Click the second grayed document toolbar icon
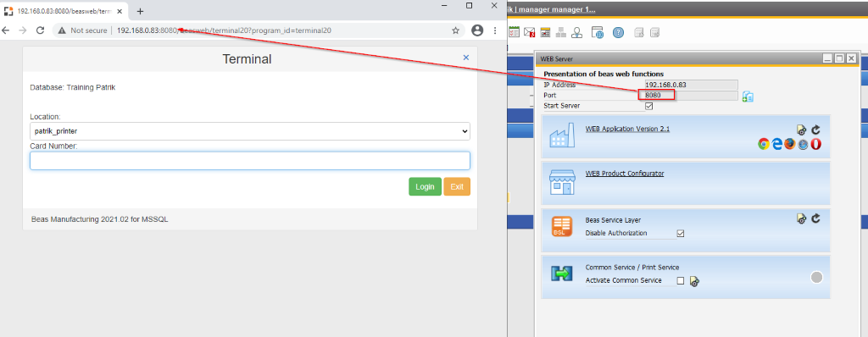 point(655,32)
